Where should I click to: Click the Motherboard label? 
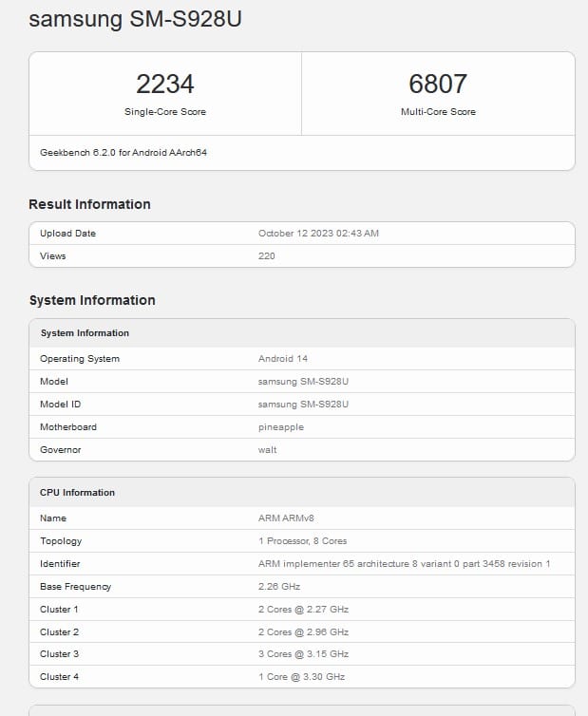pos(68,427)
